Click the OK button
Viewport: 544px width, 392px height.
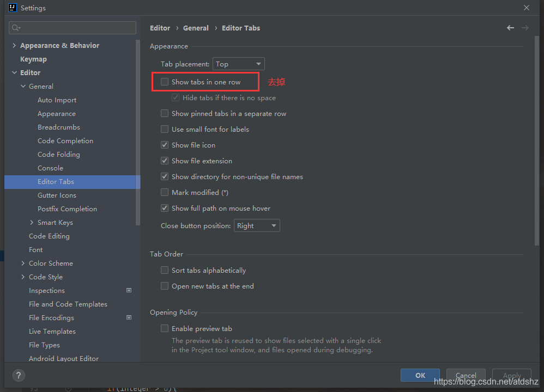pyautogui.click(x=420, y=375)
